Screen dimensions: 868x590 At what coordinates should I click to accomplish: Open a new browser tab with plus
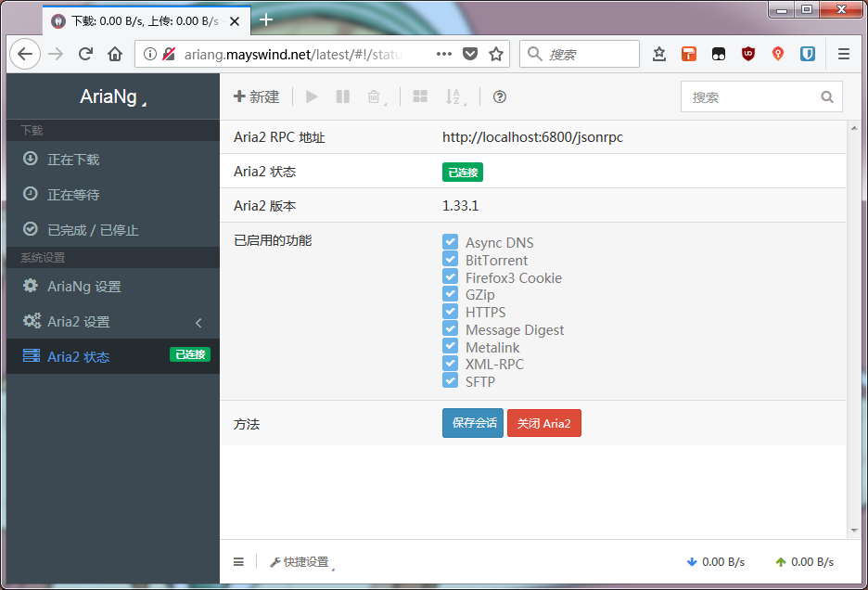point(266,19)
